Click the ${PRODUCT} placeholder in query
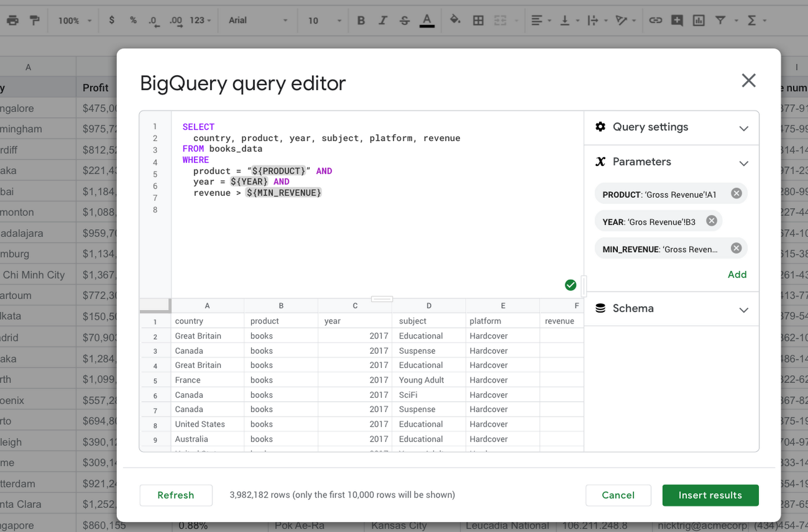The width and height of the screenshot is (808, 532). [x=279, y=171]
